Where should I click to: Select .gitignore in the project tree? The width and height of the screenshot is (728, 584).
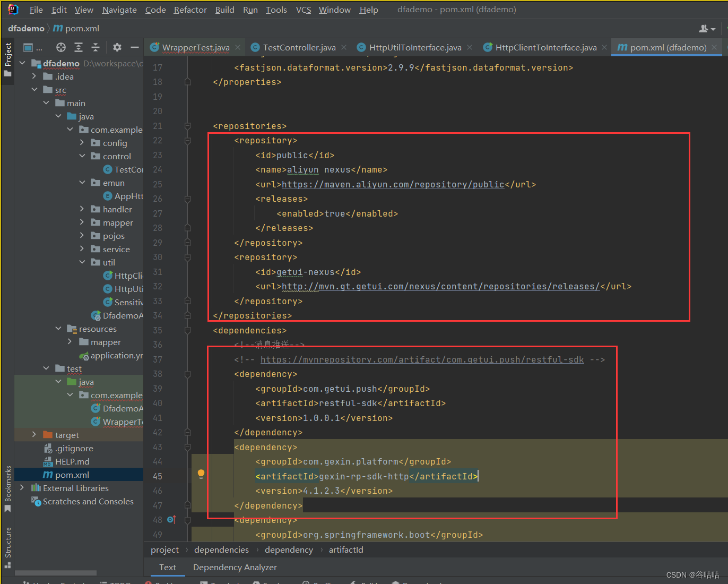[x=74, y=448]
